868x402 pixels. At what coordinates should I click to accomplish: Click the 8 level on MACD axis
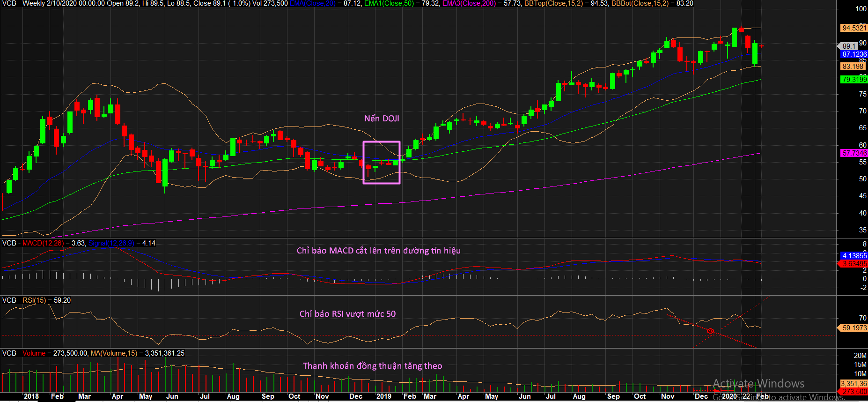point(865,244)
